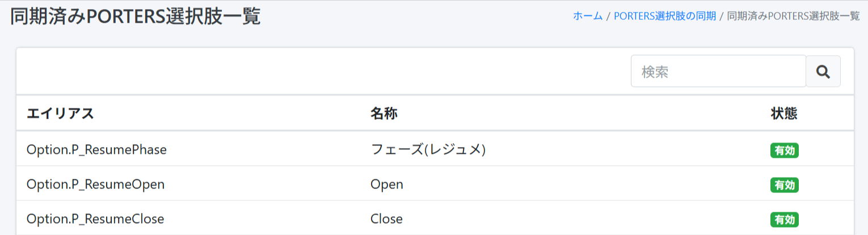Viewport: 868px width, 235px height.
Task: Go to PORTERS選択肢の同期 breadcrumb link
Action: coord(664,16)
